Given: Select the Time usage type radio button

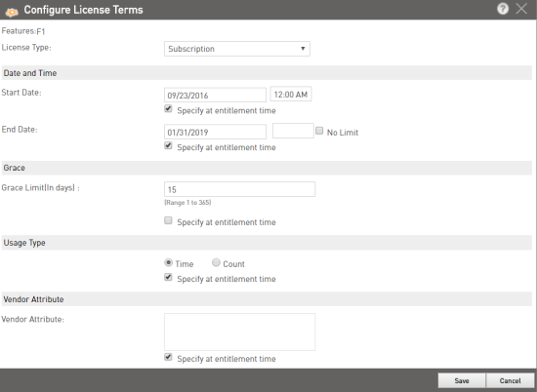Looking at the screenshot, I should pyautogui.click(x=168, y=262).
